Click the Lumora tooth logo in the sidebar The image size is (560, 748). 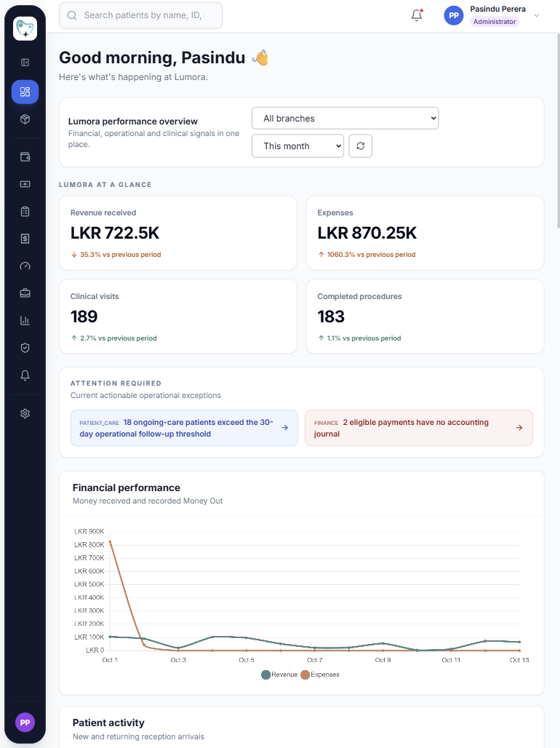click(x=25, y=28)
